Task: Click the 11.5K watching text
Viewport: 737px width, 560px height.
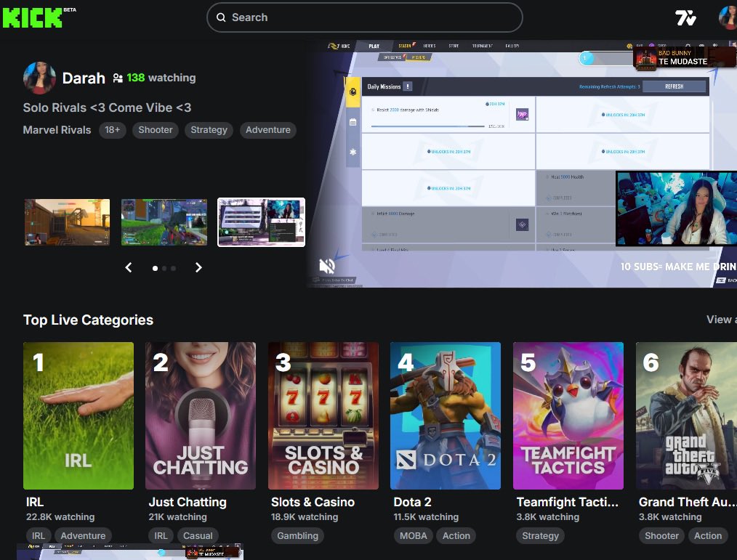Action: tap(426, 516)
